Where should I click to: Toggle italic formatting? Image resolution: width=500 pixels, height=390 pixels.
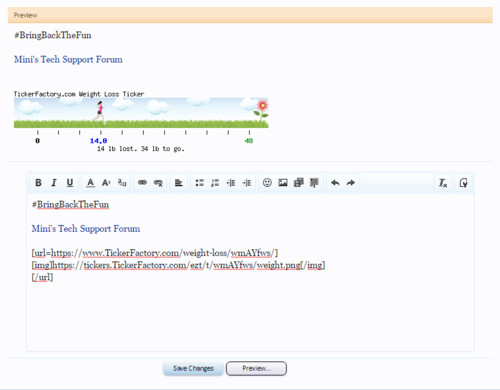coord(54,183)
